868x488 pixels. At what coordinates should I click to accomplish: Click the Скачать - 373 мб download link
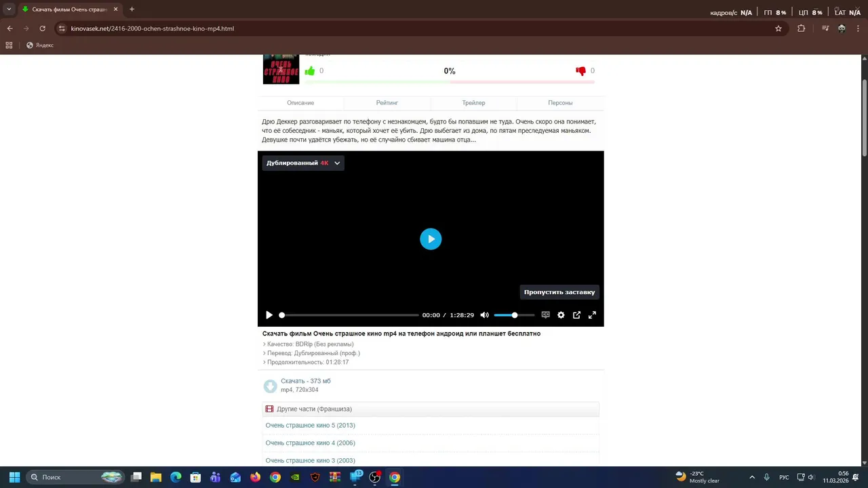(x=306, y=381)
